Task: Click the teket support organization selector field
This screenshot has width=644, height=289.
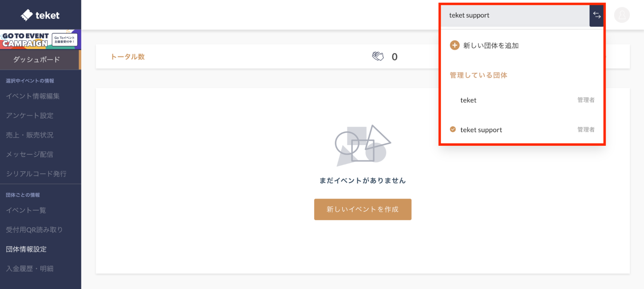Action: click(x=515, y=15)
